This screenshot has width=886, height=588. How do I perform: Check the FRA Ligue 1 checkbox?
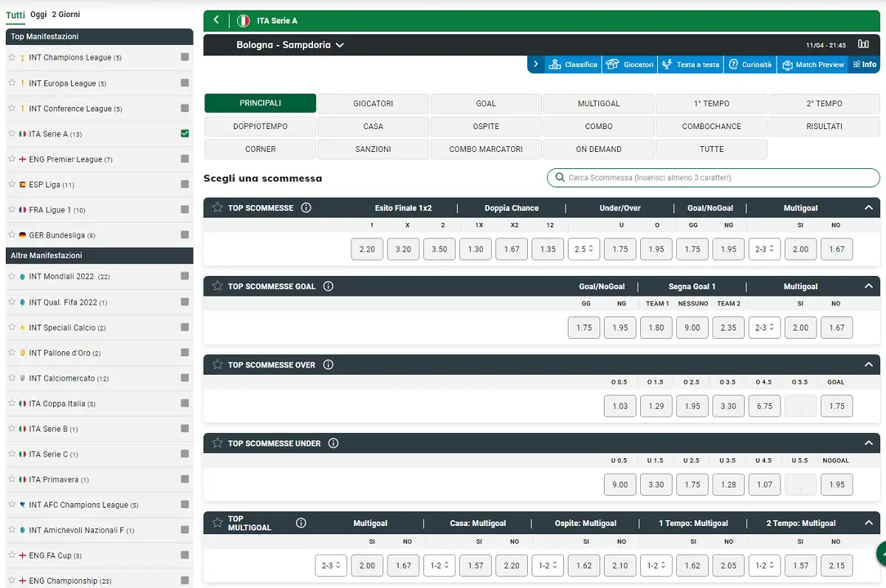185,210
